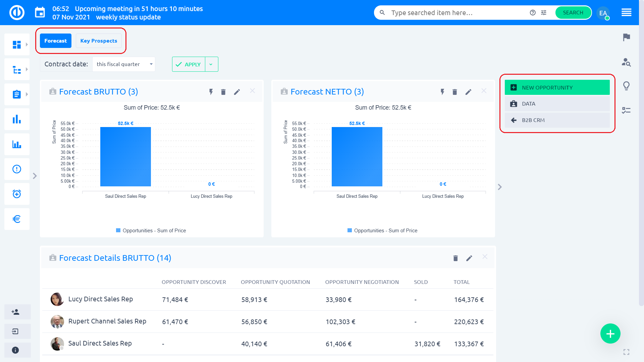Viewport: 644px width, 362px height.
Task: Expand the project tree submenu arrow
Action: coord(27,69)
